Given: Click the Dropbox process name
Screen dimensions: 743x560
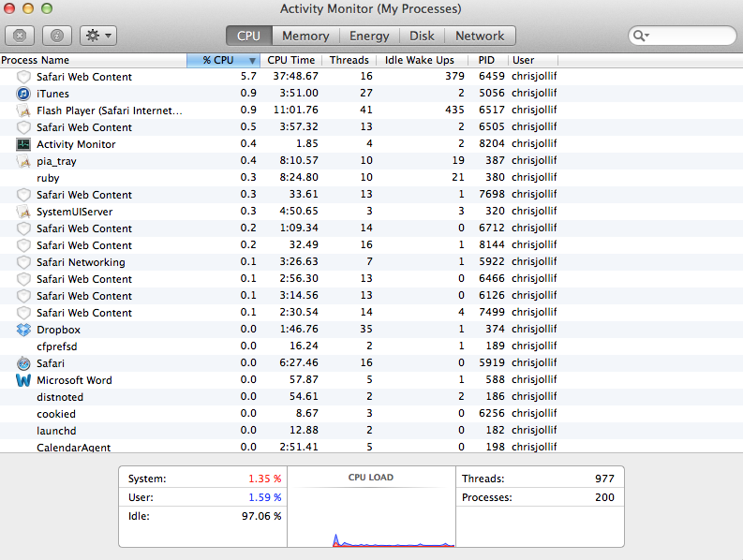Looking at the screenshot, I should pos(58,330).
